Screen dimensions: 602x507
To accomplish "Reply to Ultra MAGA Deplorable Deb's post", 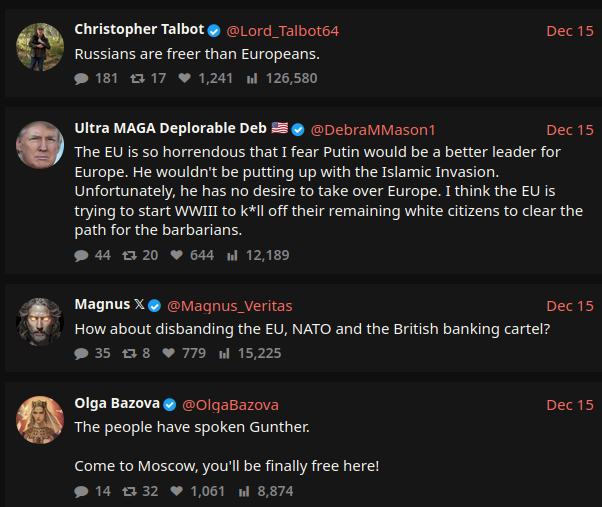I will [x=82, y=255].
